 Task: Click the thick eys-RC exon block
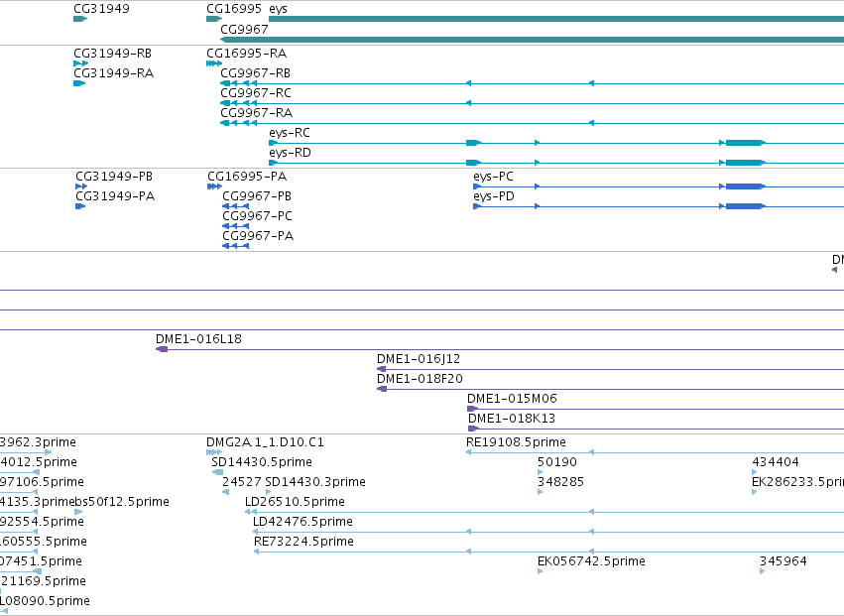[746, 143]
